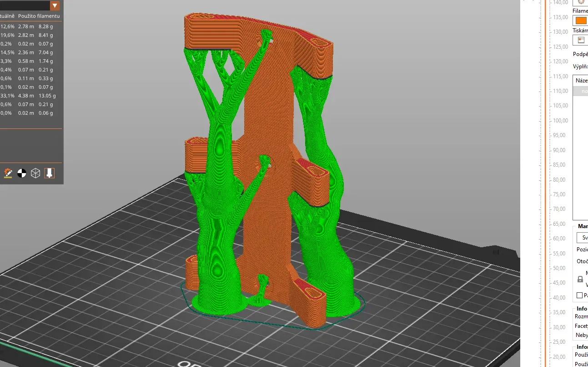This screenshot has height=367, width=588.
Task: Click the Název column header in object list
Action: [x=582, y=81]
